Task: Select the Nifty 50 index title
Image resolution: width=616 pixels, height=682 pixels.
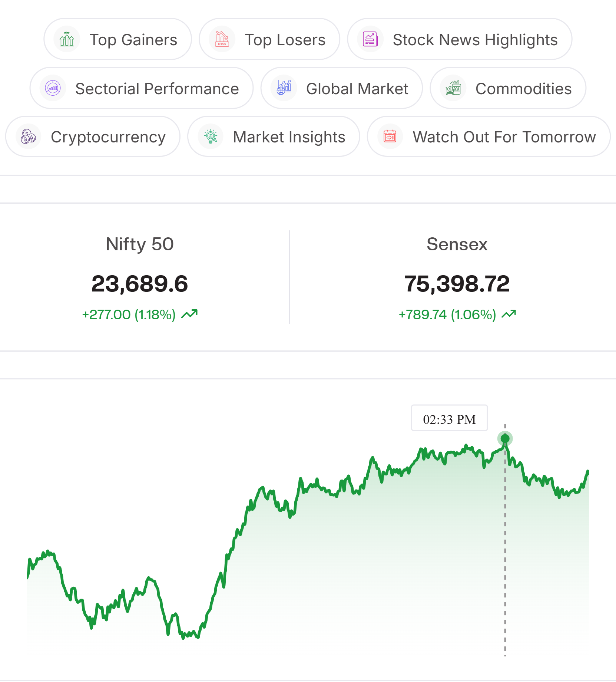Action: tap(140, 244)
